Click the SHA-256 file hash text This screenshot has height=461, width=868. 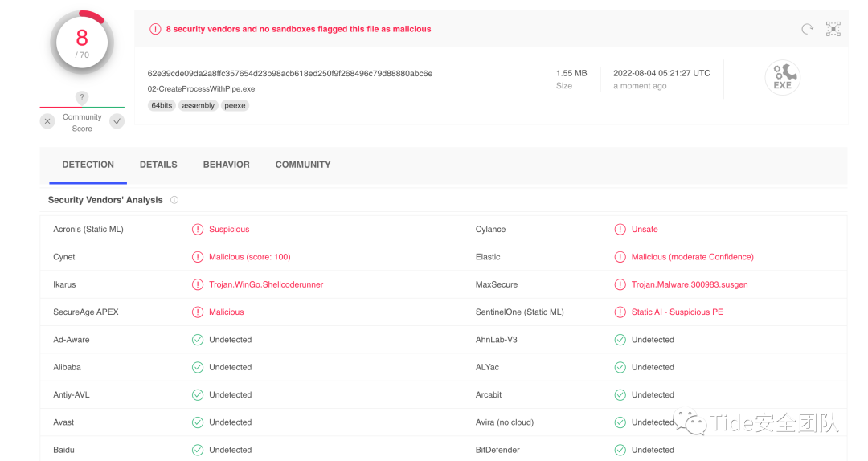[290, 73]
